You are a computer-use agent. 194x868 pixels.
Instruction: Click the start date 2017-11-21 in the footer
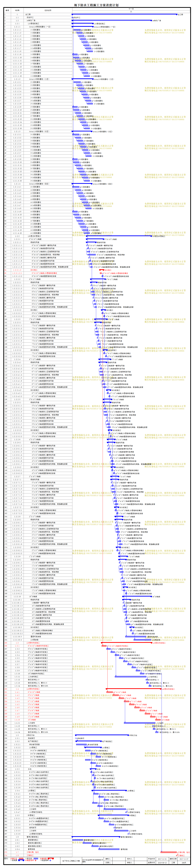pos(162,859)
